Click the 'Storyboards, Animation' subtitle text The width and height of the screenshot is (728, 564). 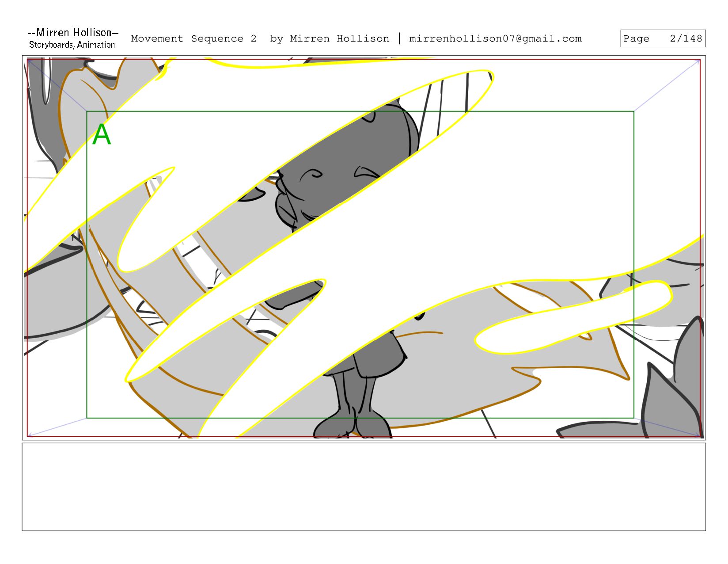[x=72, y=45]
